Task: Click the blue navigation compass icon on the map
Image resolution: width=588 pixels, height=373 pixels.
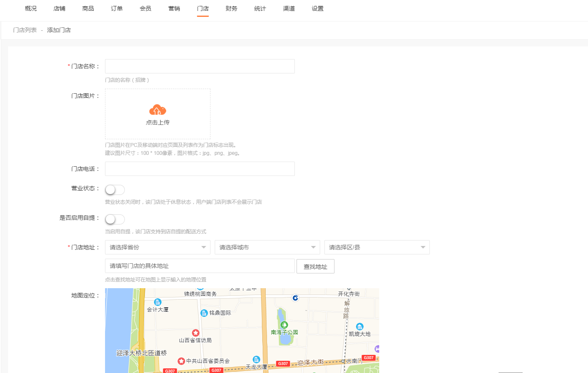Action: click(295, 298)
